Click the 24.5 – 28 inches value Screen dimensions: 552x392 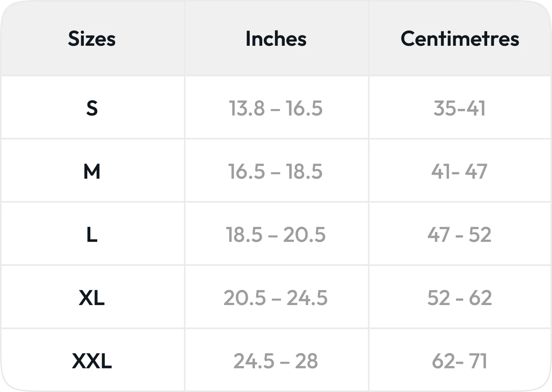pyautogui.click(x=276, y=361)
